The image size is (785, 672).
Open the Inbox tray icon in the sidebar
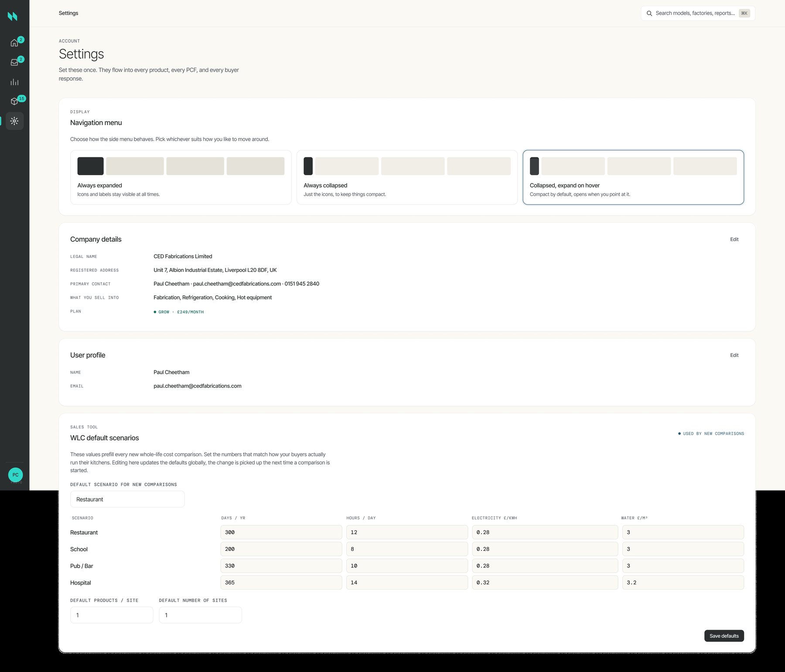coord(14,62)
